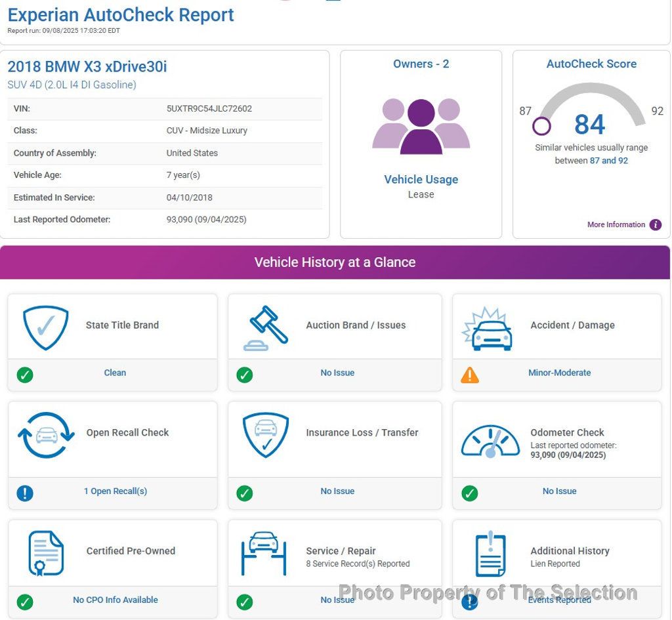The height and width of the screenshot is (620, 672).
Task: Click No Issue under Service / Repair
Action: [x=337, y=600]
